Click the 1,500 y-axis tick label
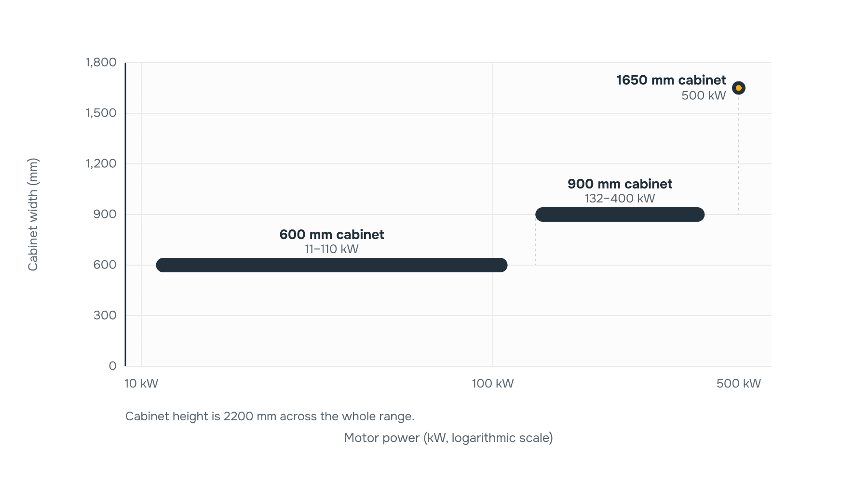Image resolution: width=868 pixels, height=482 pixels. pyautogui.click(x=101, y=113)
